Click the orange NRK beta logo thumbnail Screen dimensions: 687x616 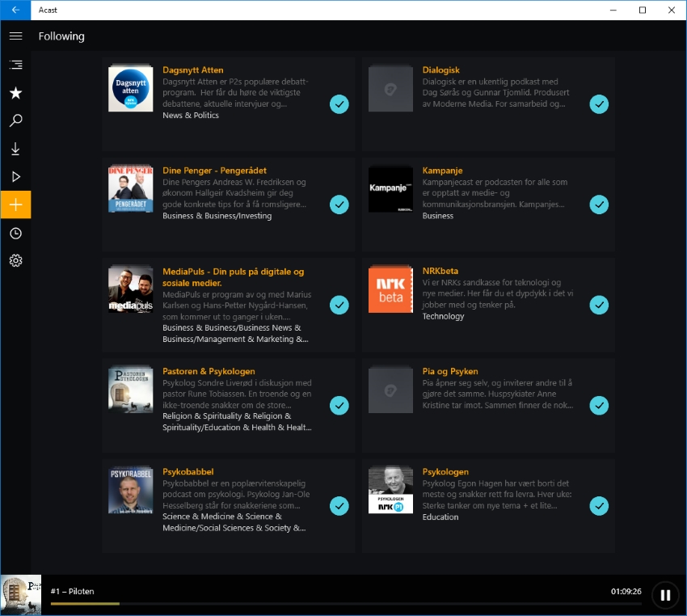coord(390,289)
